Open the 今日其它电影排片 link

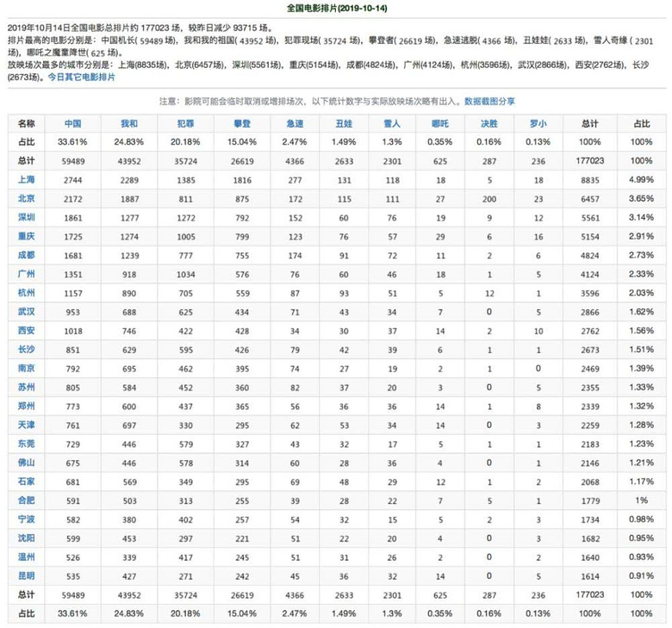(x=82, y=78)
